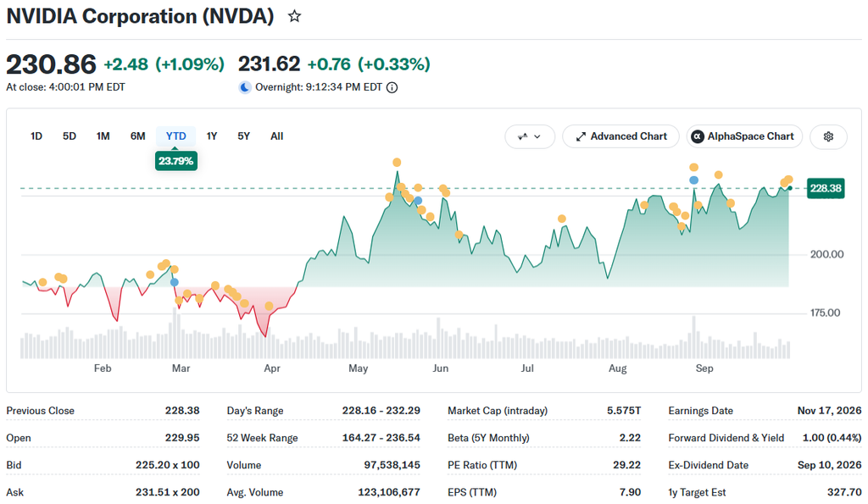Click the PE Ratio (TTM) value 29.22
The height and width of the screenshot is (504, 868).
pos(626,465)
